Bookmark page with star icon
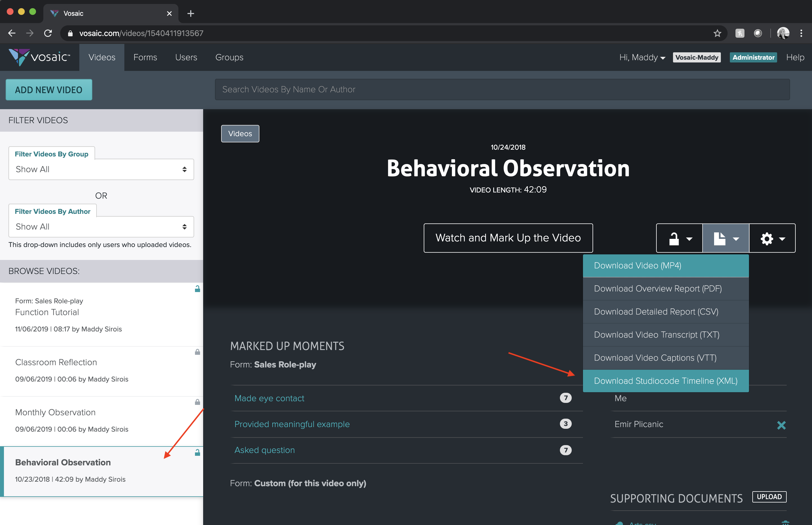This screenshot has width=812, height=525. pyautogui.click(x=717, y=33)
